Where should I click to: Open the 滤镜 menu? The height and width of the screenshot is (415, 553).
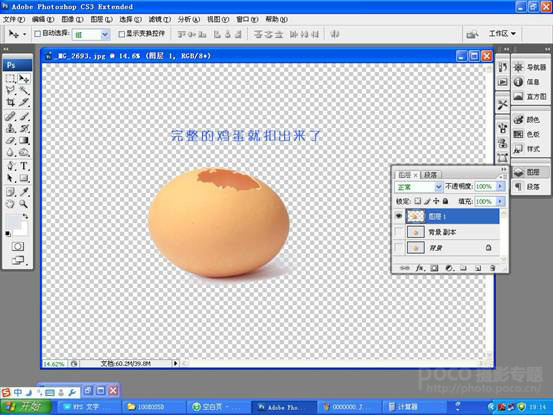159,19
